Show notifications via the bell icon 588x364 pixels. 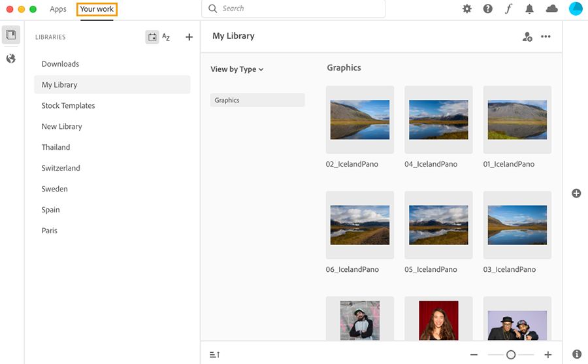coord(530,9)
